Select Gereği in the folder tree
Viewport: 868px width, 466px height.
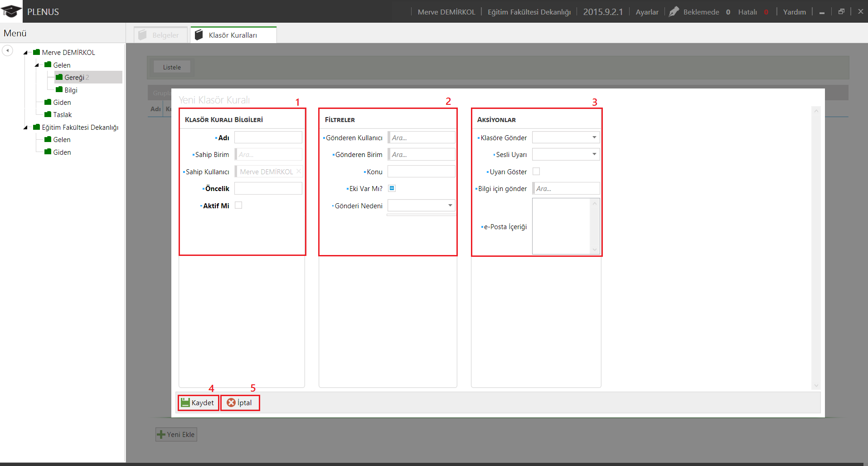[74, 77]
